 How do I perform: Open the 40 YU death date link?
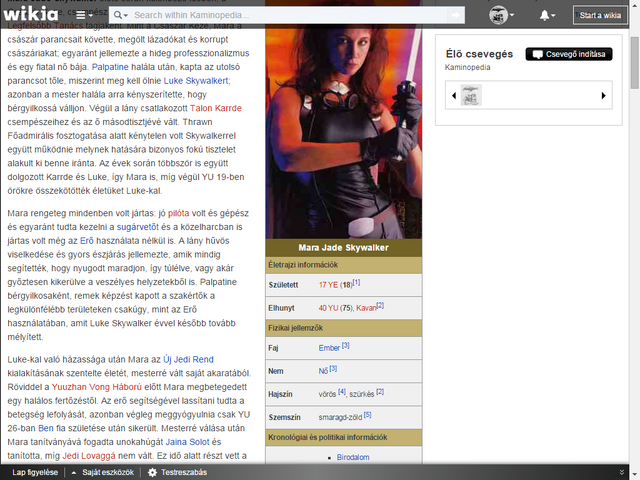[x=328, y=308]
